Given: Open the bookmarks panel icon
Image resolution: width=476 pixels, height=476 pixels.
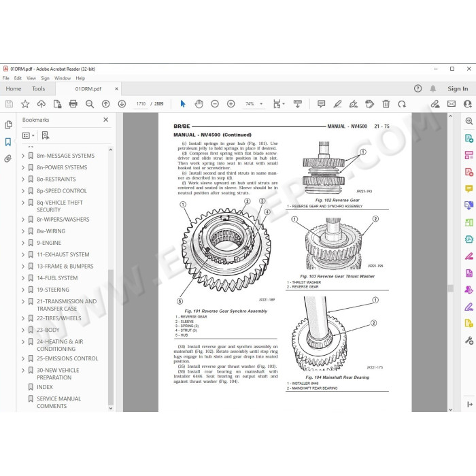Looking at the screenshot, I should [x=8, y=141].
